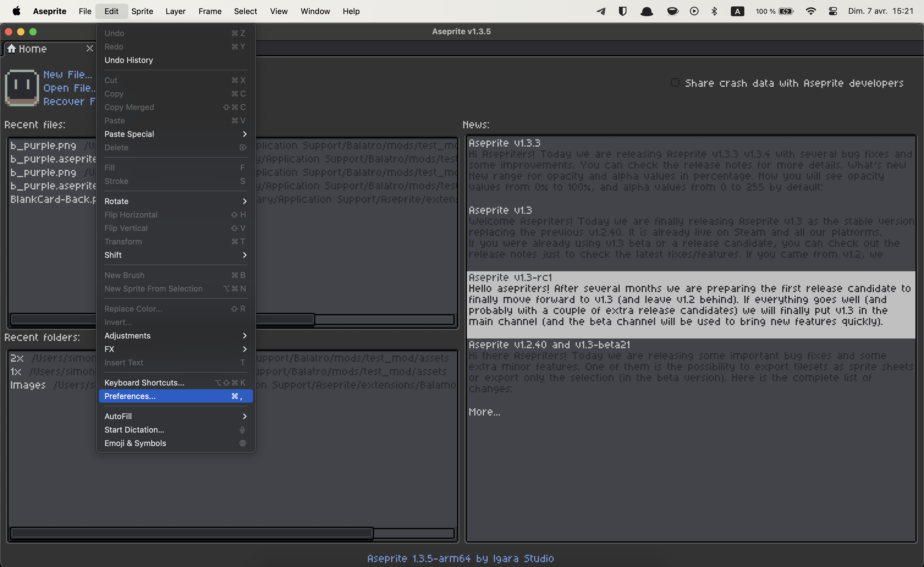This screenshot has height=567, width=924.
Task: Click the Home tab house icon
Action: pos(12,49)
